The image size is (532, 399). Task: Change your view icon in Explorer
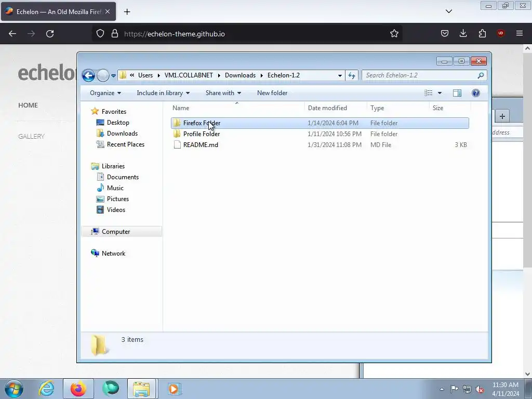tap(429, 93)
